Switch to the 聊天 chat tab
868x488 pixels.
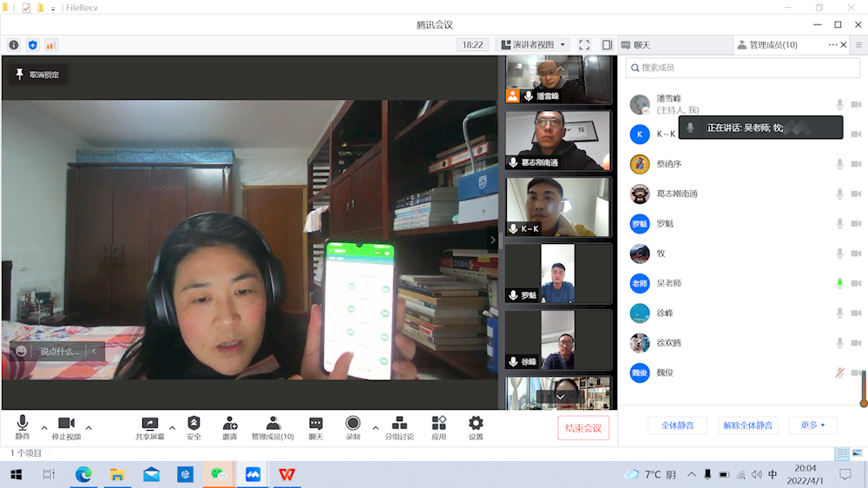point(635,45)
